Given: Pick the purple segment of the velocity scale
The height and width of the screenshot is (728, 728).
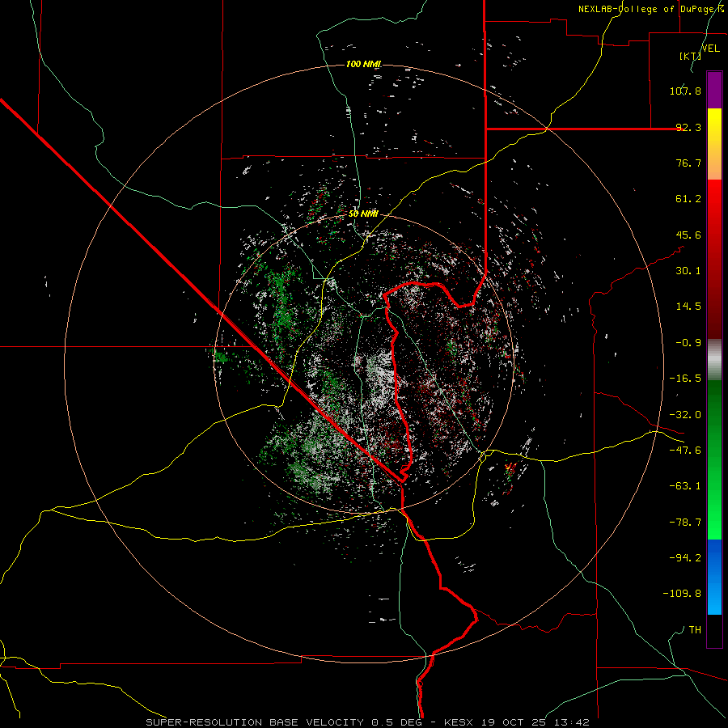Looking at the screenshot, I should 714,90.
